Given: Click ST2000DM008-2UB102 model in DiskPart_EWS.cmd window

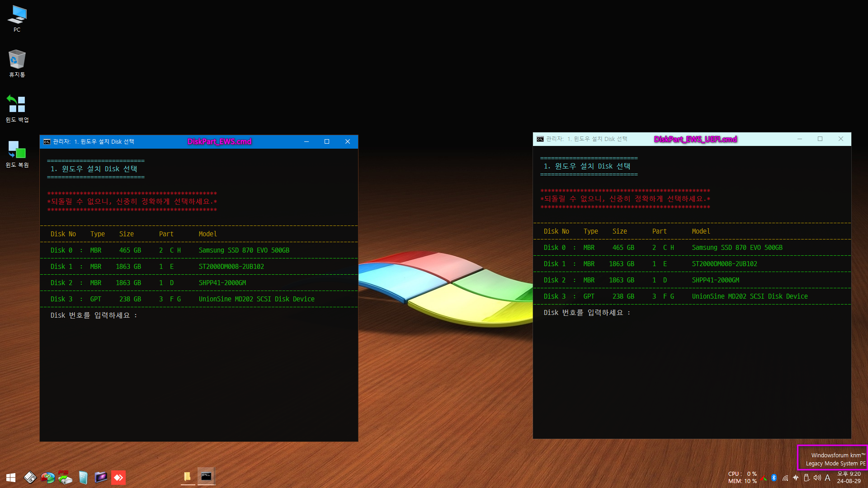Looking at the screenshot, I should (231, 267).
